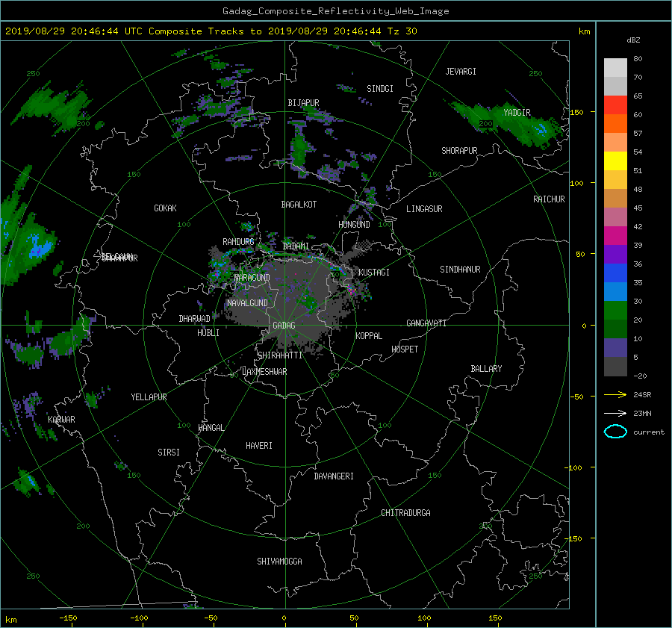Click the UTC Composite Tracks timestamp header

point(211,31)
